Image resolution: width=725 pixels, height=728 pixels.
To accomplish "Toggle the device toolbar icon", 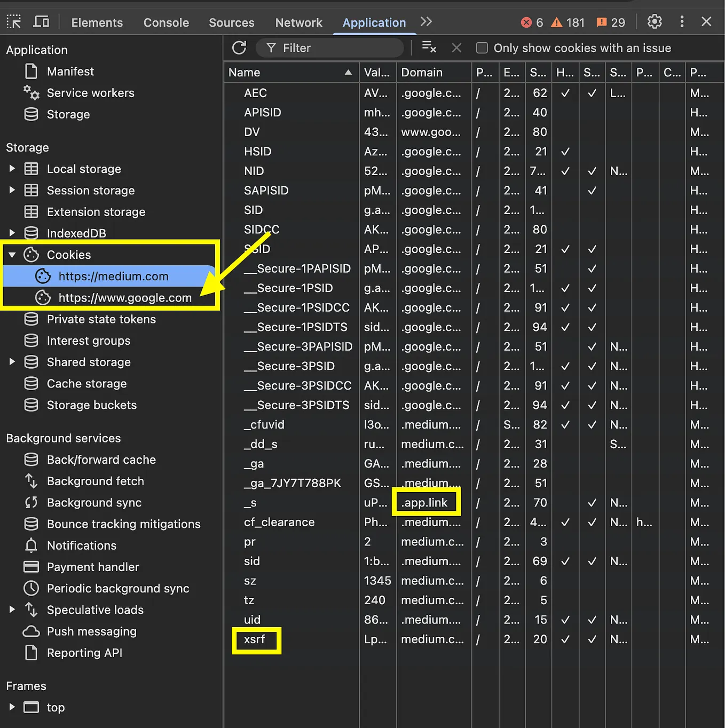I will point(41,22).
